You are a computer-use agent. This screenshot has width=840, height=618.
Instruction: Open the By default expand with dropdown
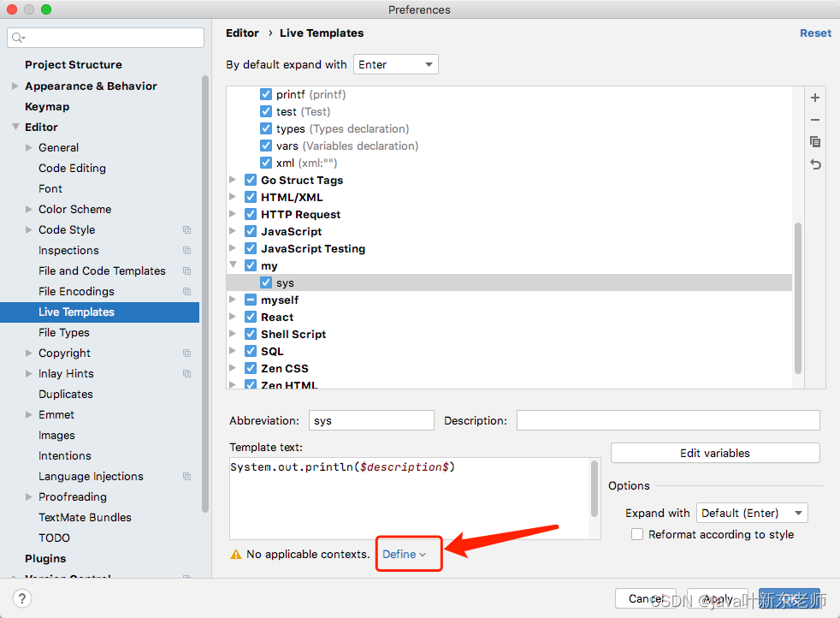(396, 64)
